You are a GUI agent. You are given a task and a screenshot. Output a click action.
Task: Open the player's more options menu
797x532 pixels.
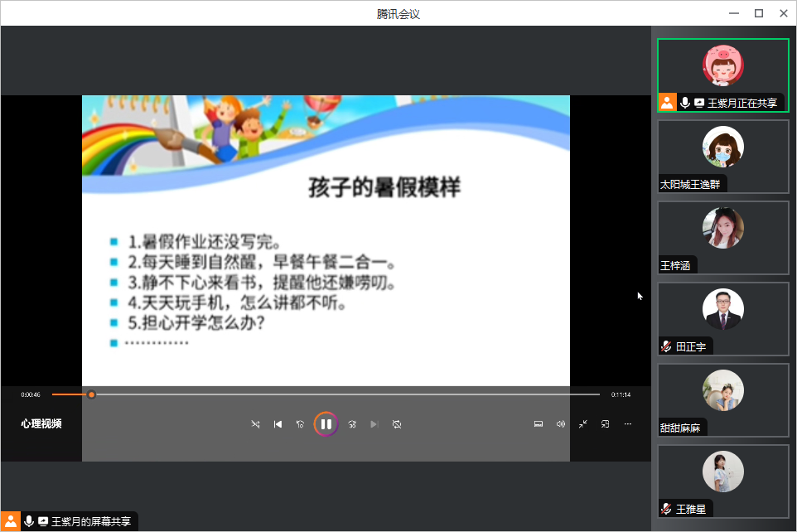click(x=628, y=423)
